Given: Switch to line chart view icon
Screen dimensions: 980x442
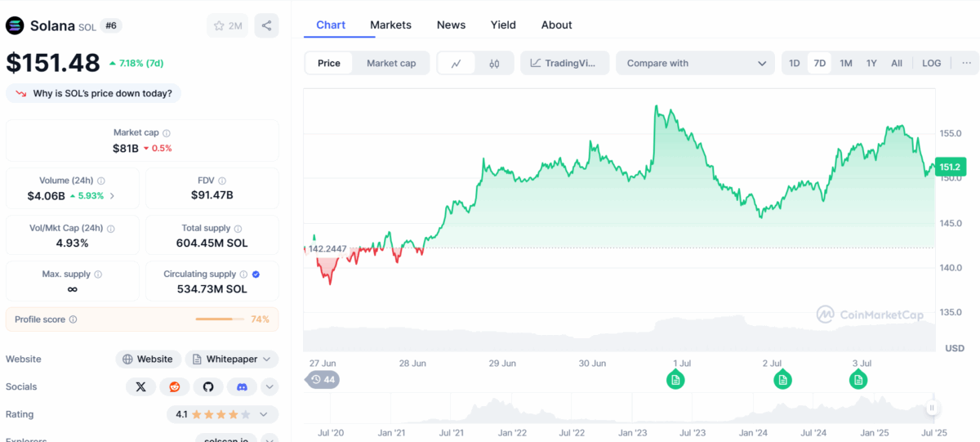Looking at the screenshot, I should pyautogui.click(x=457, y=63).
